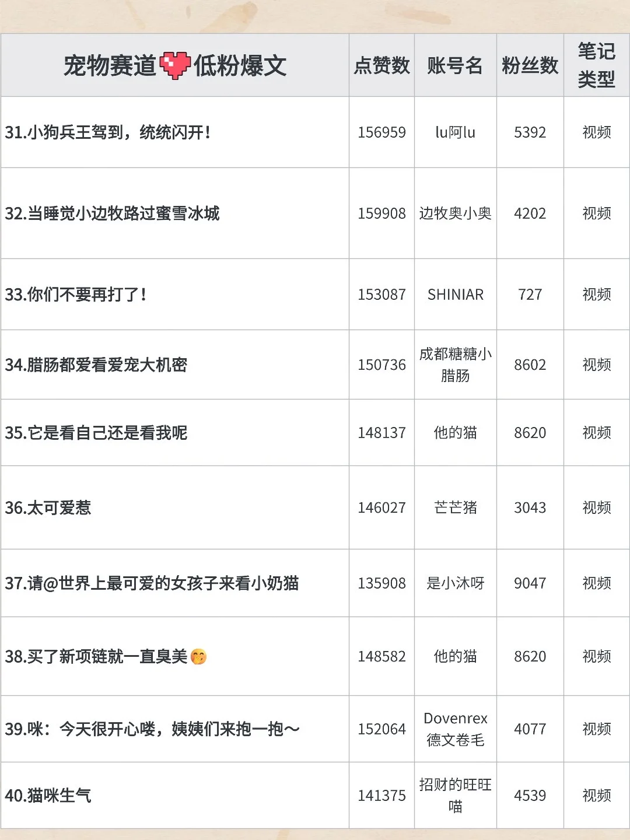Open account Dovenrex德文卷毛

pos(456,728)
